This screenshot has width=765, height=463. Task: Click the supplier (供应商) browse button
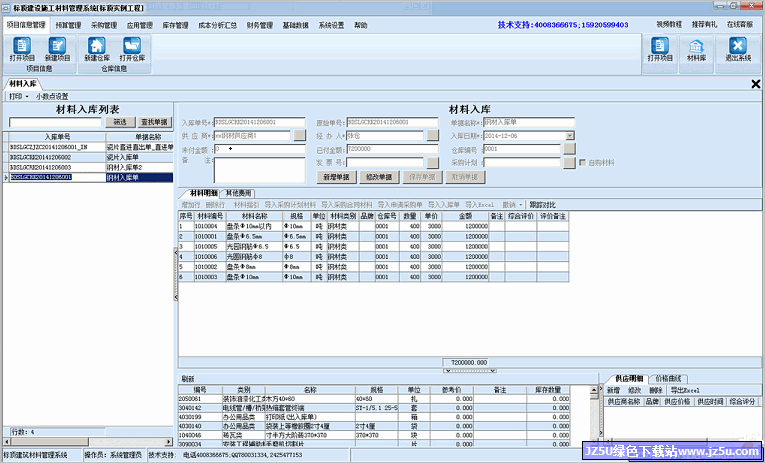click(x=300, y=136)
